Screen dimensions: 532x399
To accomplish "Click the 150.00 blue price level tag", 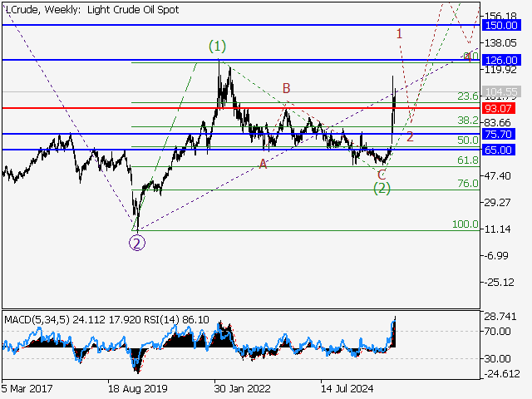I will tap(501, 26).
